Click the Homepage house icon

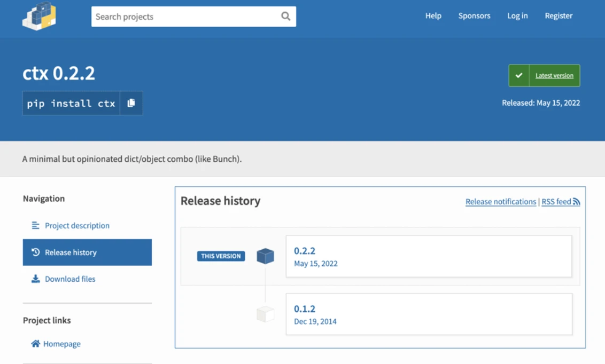pos(35,344)
